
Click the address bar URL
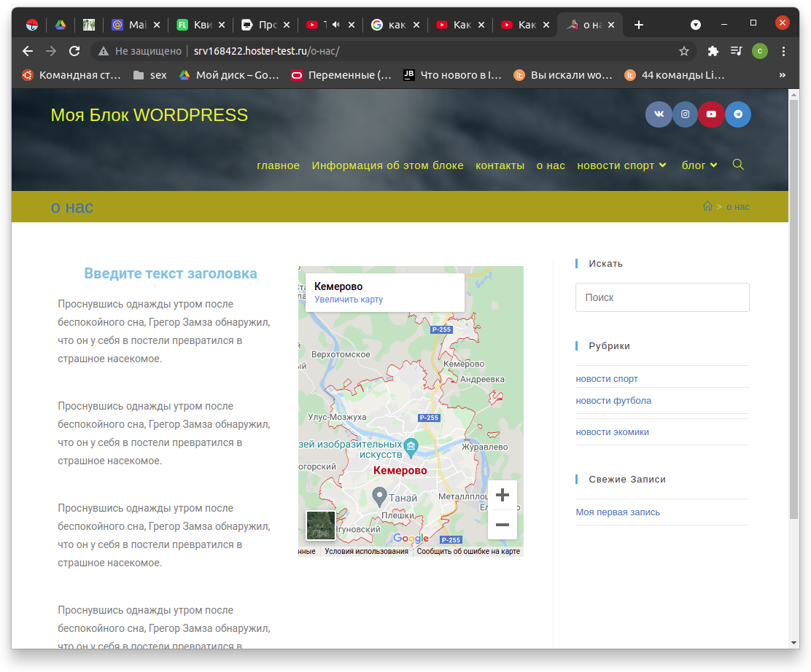click(x=266, y=51)
